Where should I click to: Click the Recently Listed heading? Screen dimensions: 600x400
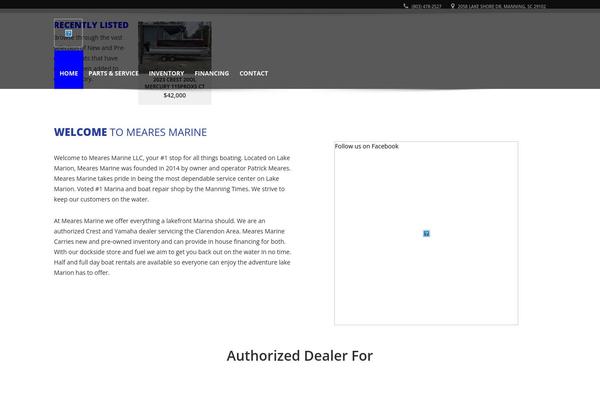(x=91, y=25)
